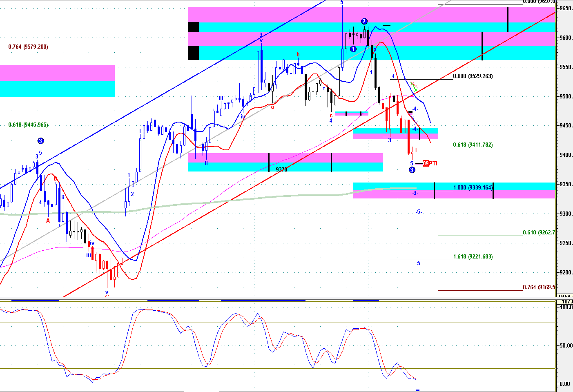Image resolution: width=573 pixels, height=392 pixels.
Task: Click the 100.00 level on oscillator scale
Action: pos(566,307)
